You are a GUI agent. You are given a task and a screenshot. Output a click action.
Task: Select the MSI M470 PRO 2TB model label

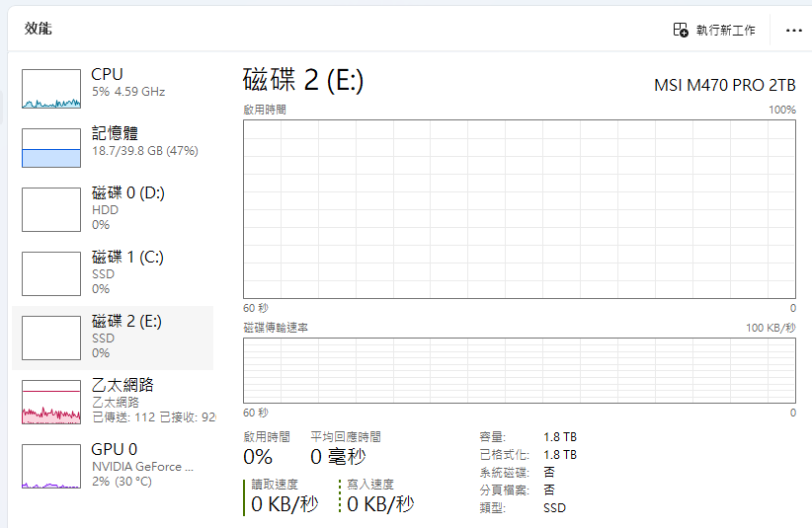[724, 85]
